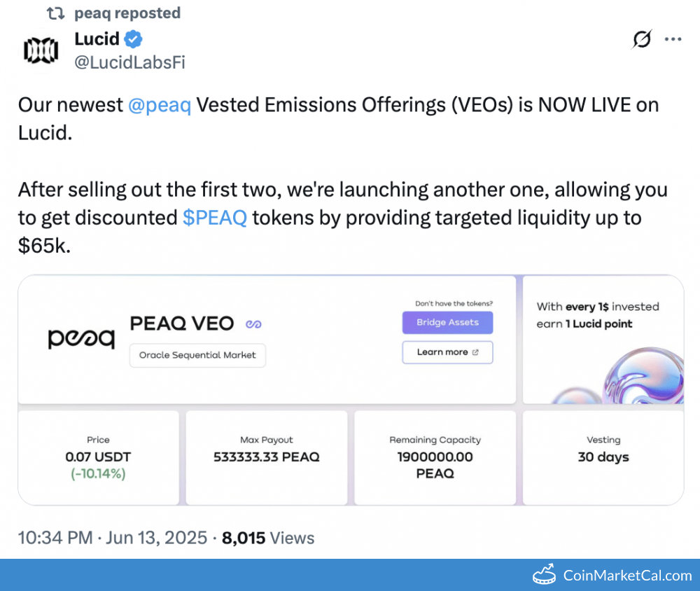Select the Oracle Sequential Market tag
The height and width of the screenshot is (591, 700).
pyautogui.click(x=197, y=355)
